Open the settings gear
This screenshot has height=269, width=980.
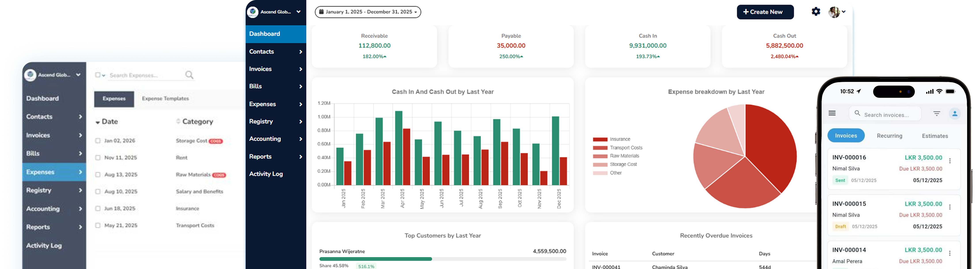[816, 12]
